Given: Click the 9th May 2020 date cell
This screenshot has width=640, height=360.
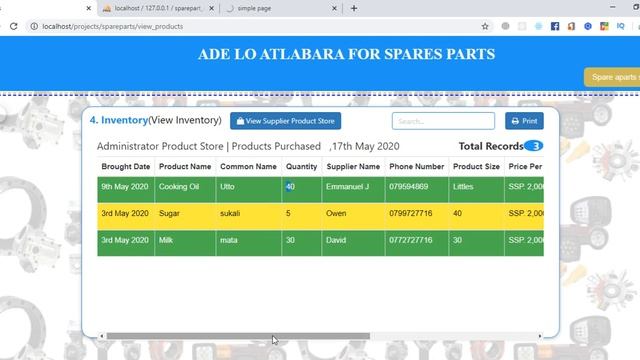Looking at the screenshot, I should click(126, 189).
